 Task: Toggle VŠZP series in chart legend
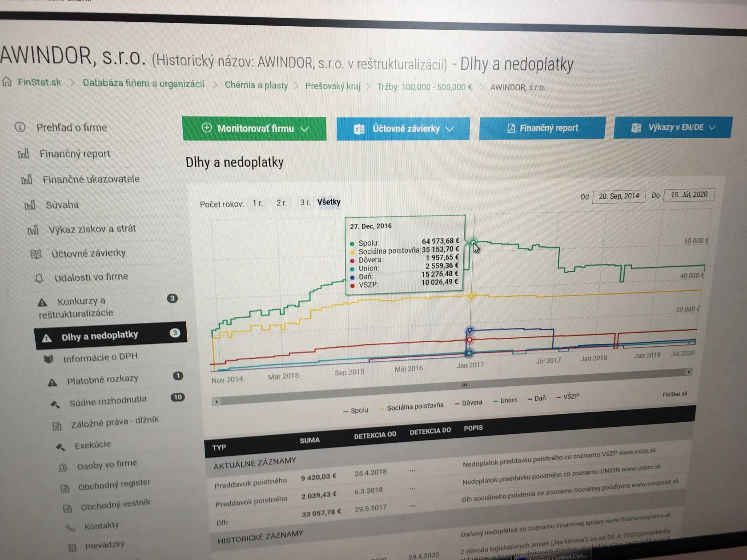tap(567, 396)
